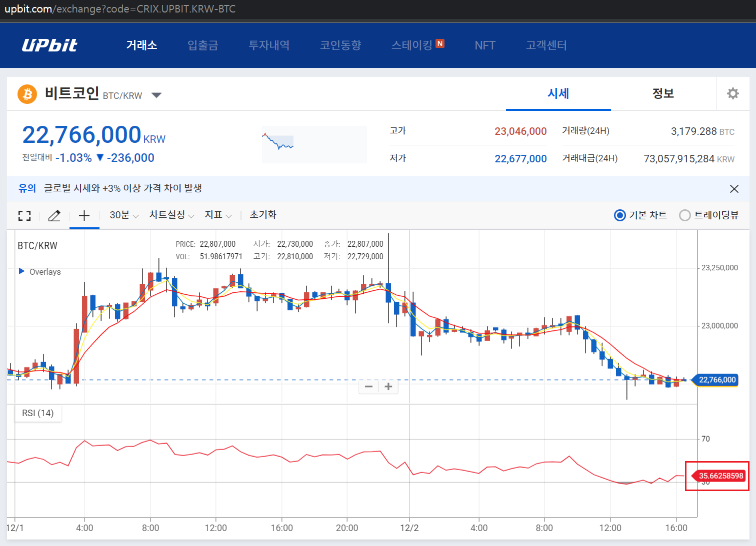
Task: Open the 코인동향 menu
Action: (x=340, y=45)
